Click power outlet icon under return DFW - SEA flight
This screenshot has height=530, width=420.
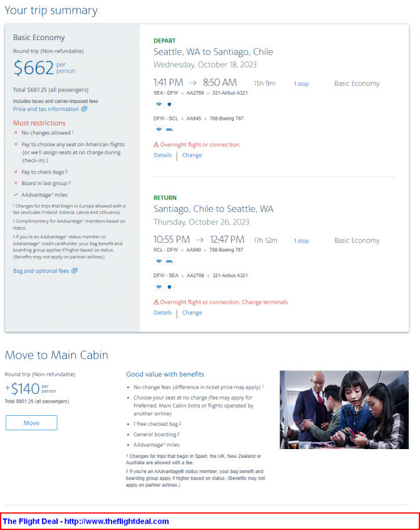pyautogui.click(x=169, y=287)
